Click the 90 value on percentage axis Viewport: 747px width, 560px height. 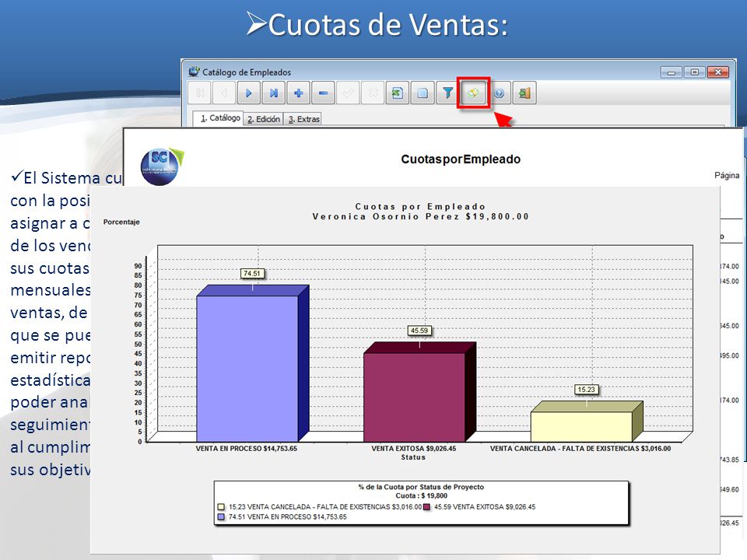tap(139, 266)
